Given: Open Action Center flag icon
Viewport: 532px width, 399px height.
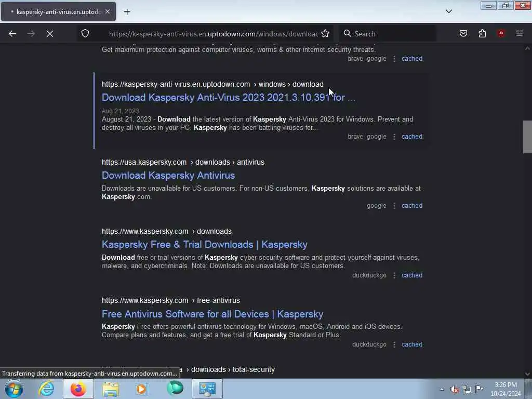Looking at the screenshot, I should click(479, 389).
